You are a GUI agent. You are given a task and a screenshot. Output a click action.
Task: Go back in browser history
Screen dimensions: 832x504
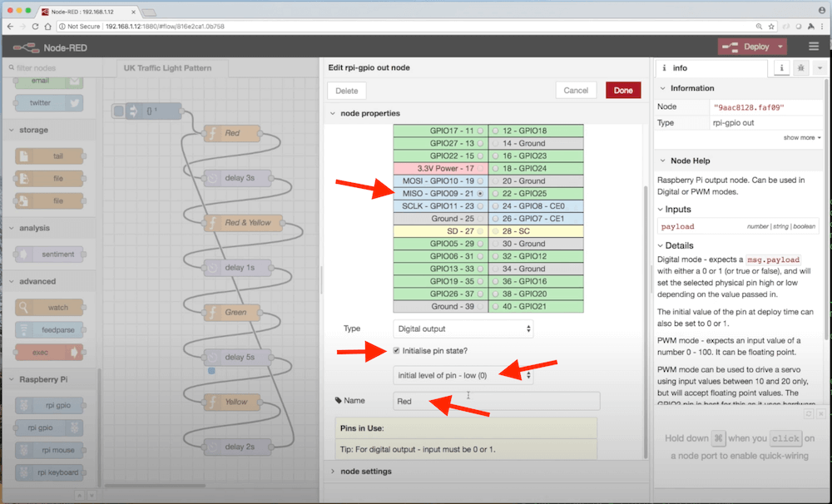pos(10,26)
